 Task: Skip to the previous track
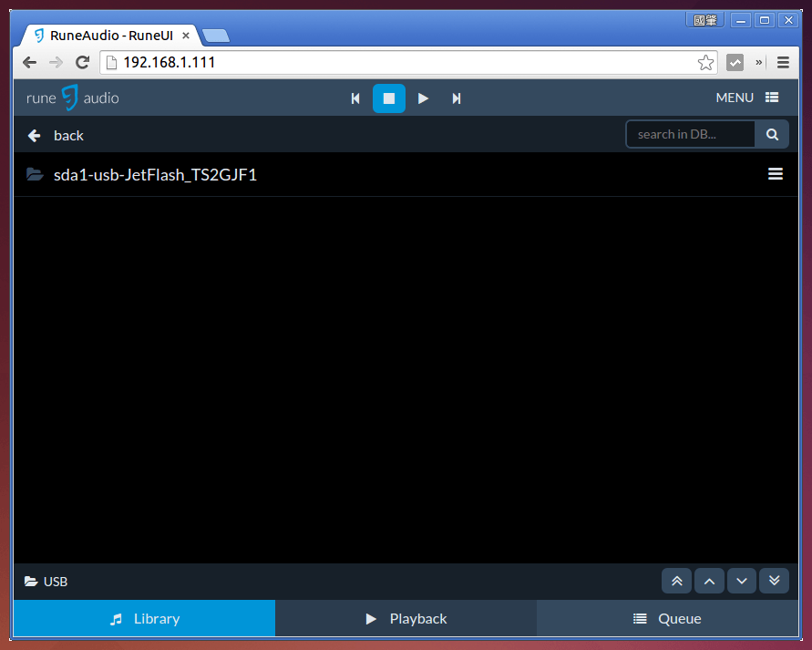click(355, 98)
